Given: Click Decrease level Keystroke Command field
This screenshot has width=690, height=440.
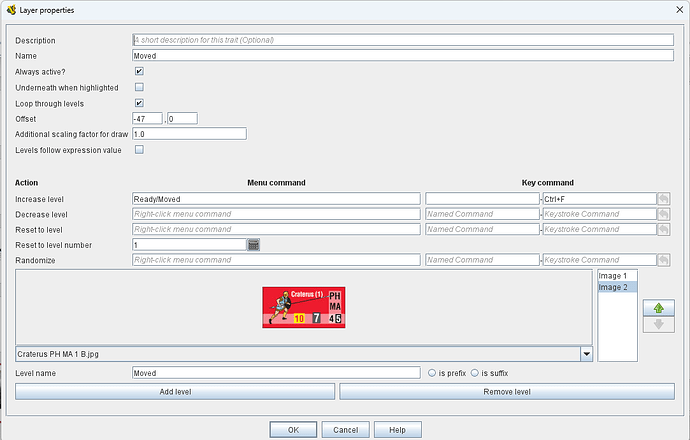Looking at the screenshot, I should click(x=599, y=214).
